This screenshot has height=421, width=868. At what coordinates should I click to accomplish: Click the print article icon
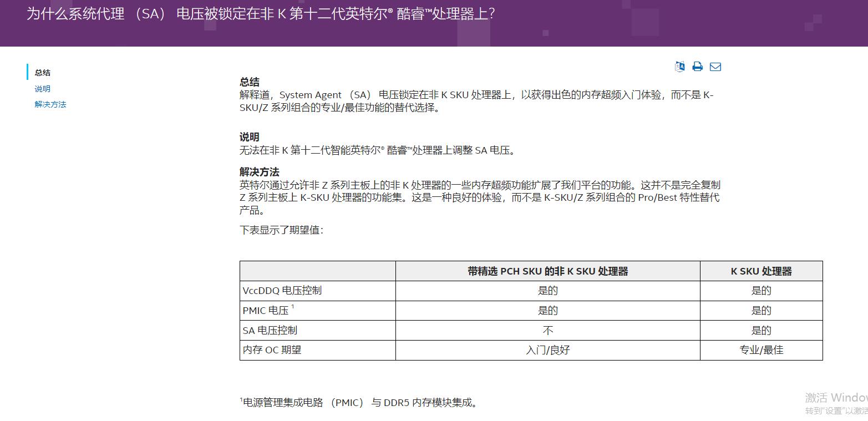tap(697, 66)
